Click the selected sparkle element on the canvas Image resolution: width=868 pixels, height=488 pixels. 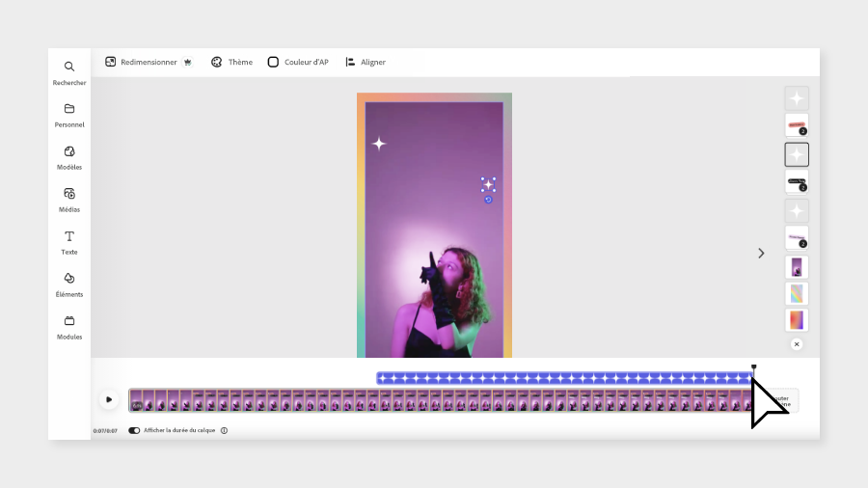488,185
